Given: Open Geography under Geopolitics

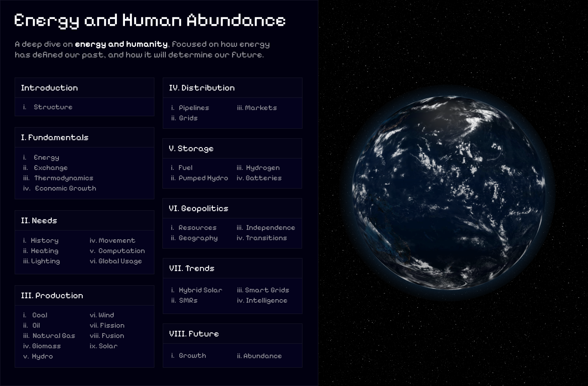Looking at the screenshot, I should tap(197, 238).
